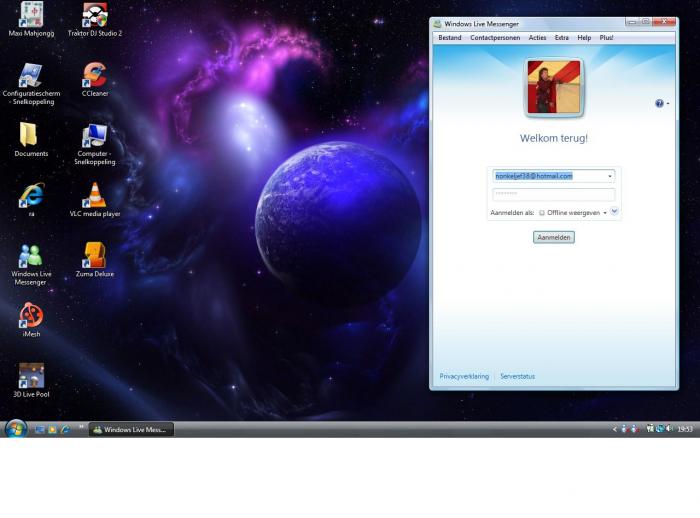
Task: Show hidden tray icons arrow
Action: pyautogui.click(x=614, y=430)
